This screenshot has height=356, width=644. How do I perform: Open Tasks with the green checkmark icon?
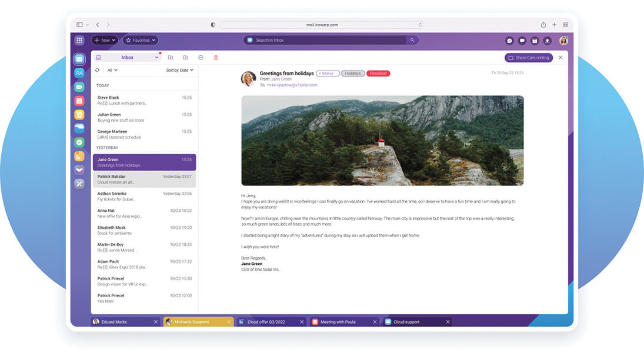[79, 142]
